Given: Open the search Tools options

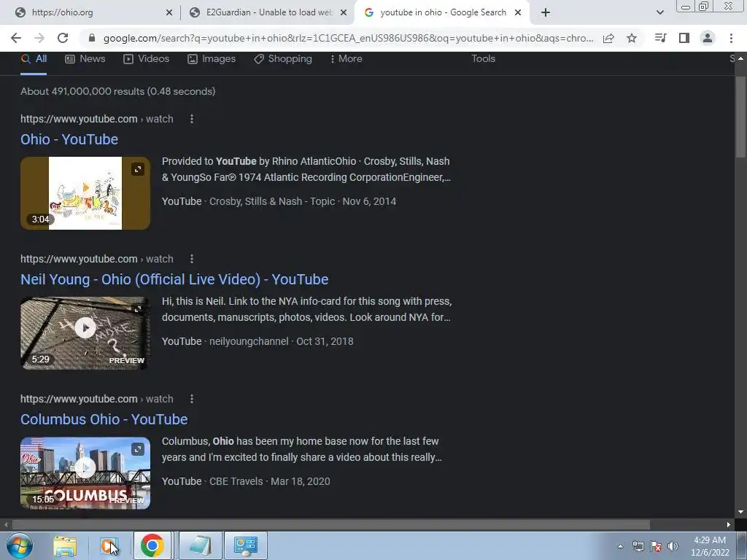Looking at the screenshot, I should (x=483, y=59).
